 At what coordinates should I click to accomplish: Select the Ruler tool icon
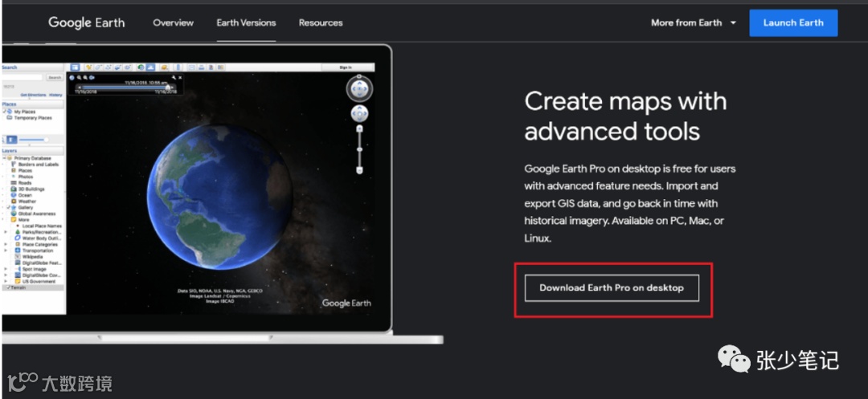tap(178, 67)
